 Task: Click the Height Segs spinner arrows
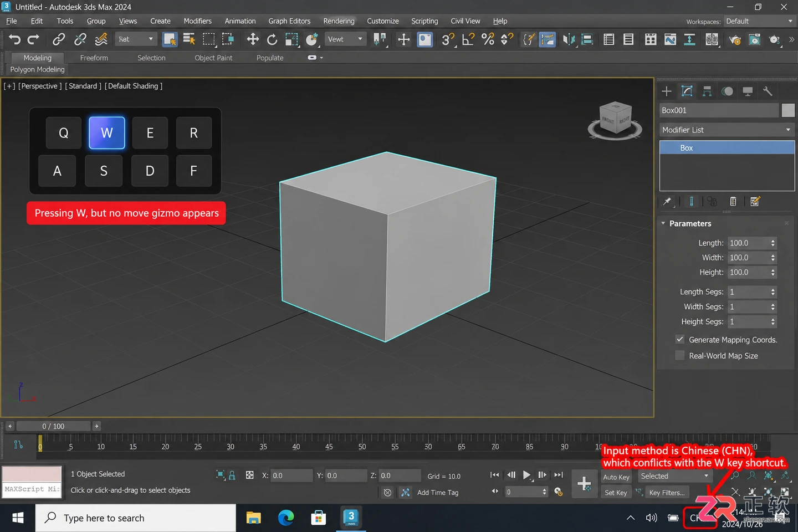tap(773, 322)
